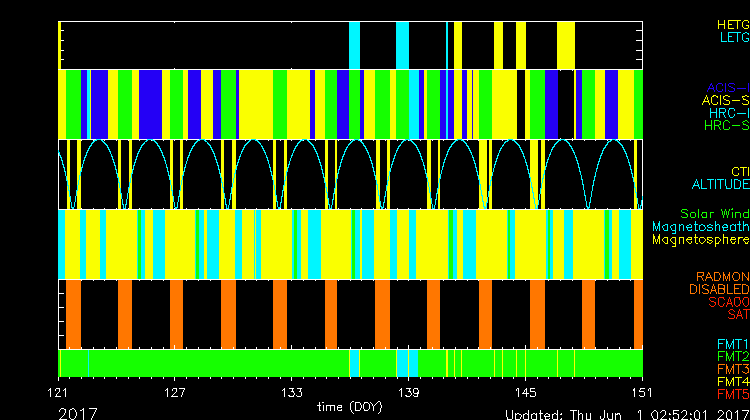This screenshot has height=420, width=750.
Task: Click the Magnetosphere legend label
Action: click(x=700, y=240)
